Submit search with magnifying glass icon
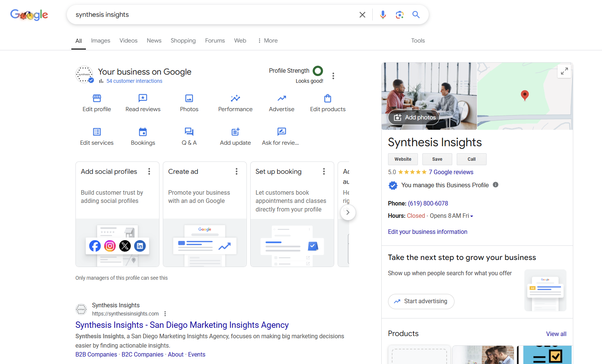 (x=416, y=15)
